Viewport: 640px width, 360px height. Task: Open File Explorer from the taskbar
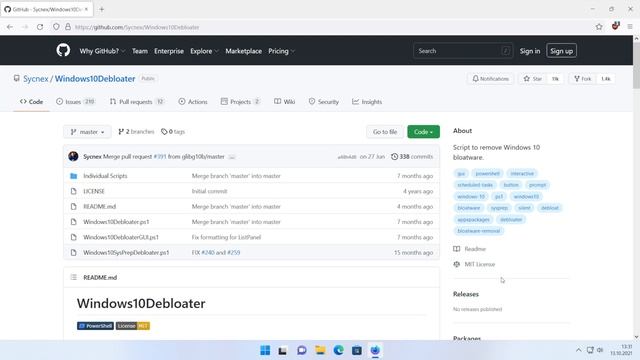(320, 350)
